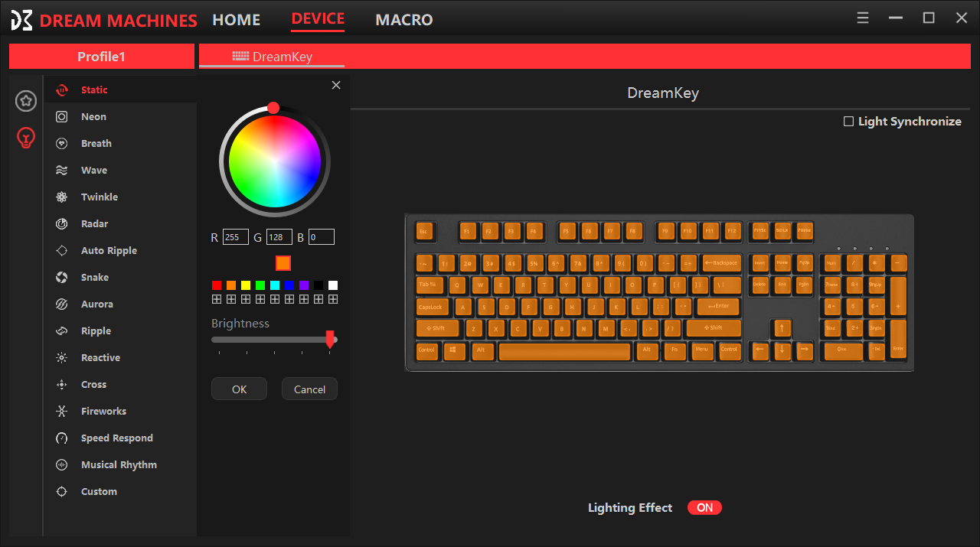Click the Esc key on keyboard preview
Viewport: 980px width, 547px height.
point(424,231)
